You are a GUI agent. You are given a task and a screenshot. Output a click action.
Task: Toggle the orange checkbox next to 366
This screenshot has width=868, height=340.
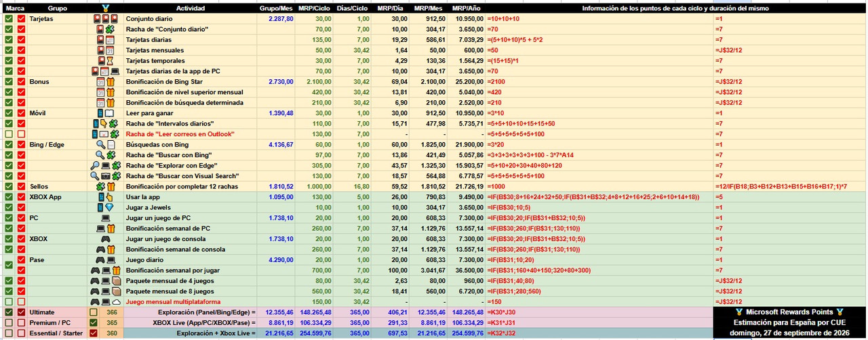click(x=94, y=312)
